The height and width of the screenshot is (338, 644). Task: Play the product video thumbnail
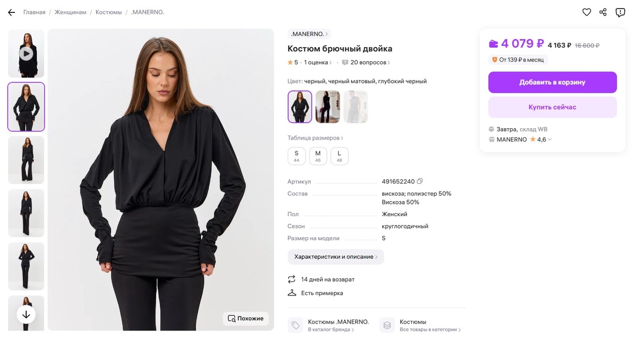[x=26, y=53]
